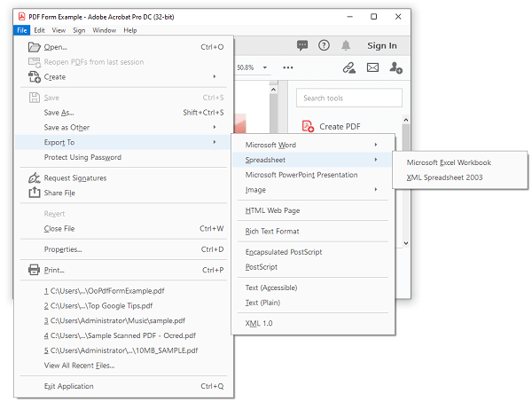Screen dimensions: 532x402
Task: Click the Request Signatures pen icon
Action: pyautogui.click(x=35, y=177)
